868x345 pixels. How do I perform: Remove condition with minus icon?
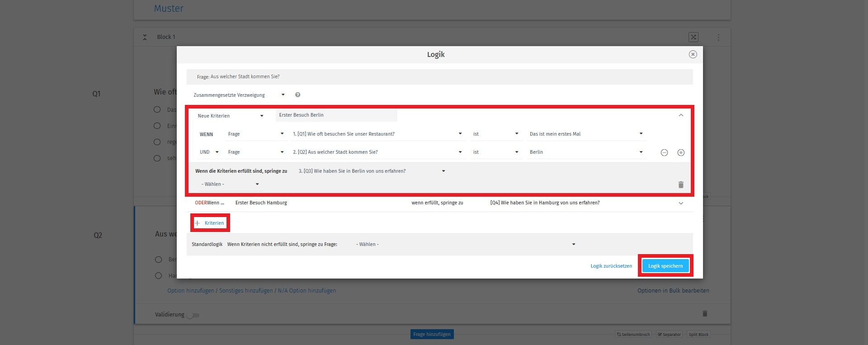(664, 153)
